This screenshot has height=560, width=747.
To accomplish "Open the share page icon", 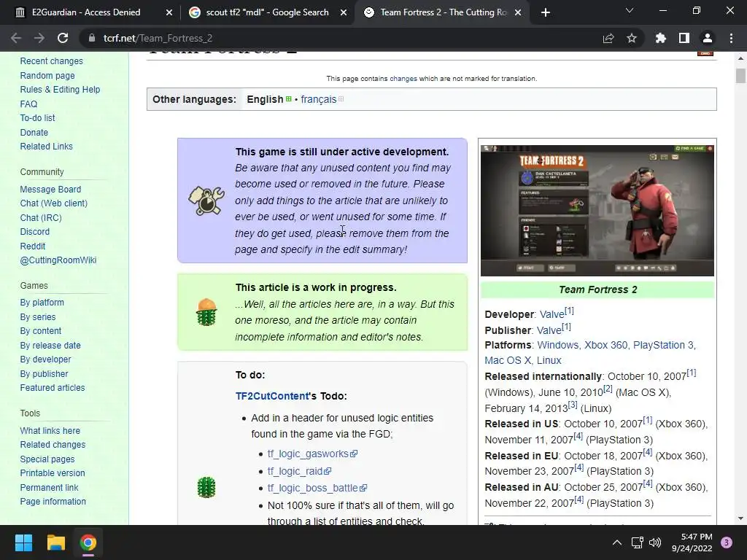I will 608,38.
